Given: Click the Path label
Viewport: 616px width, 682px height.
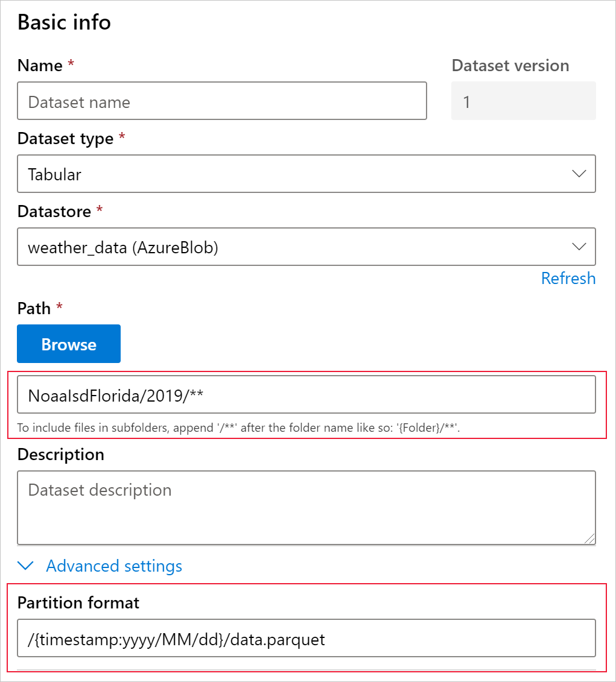Looking at the screenshot, I should pyautogui.click(x=34, y=309).
